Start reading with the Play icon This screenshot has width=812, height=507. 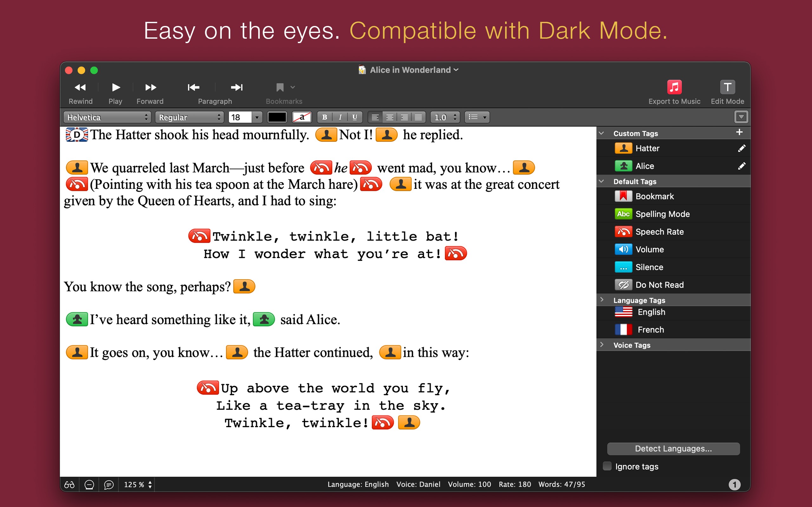[116, 87]
